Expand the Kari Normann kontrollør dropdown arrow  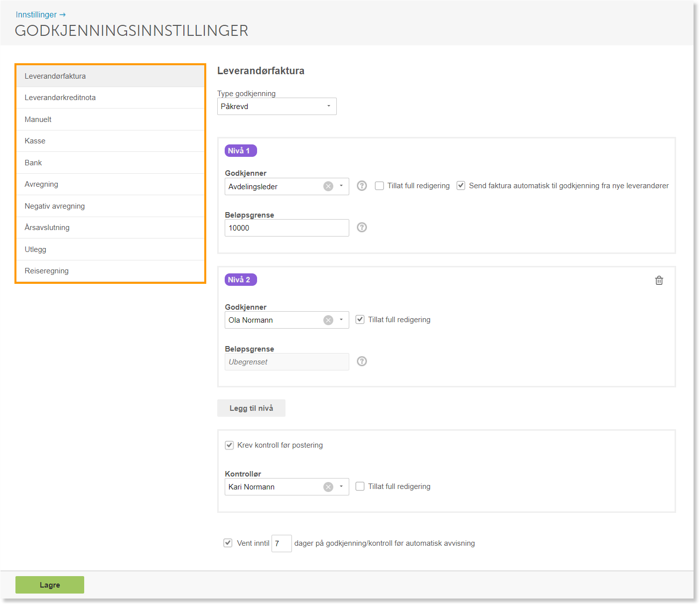pos(341,486)
